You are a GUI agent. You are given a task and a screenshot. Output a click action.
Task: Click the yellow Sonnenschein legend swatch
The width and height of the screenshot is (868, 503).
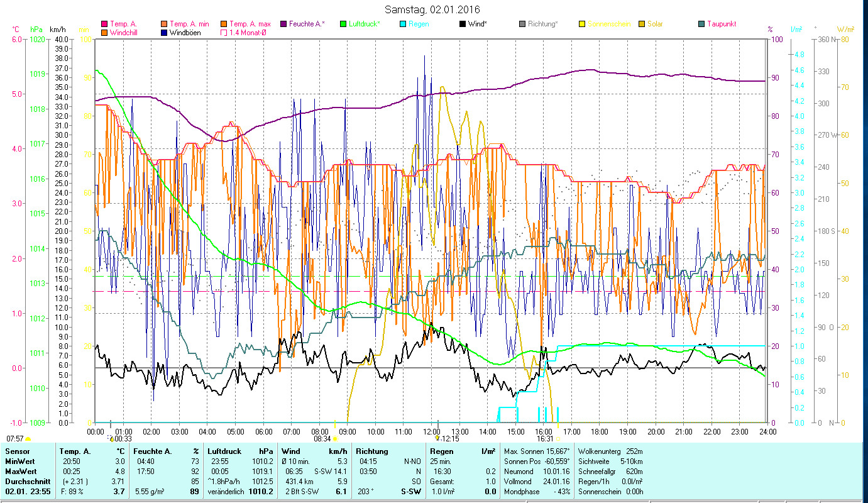coord(582,24)
